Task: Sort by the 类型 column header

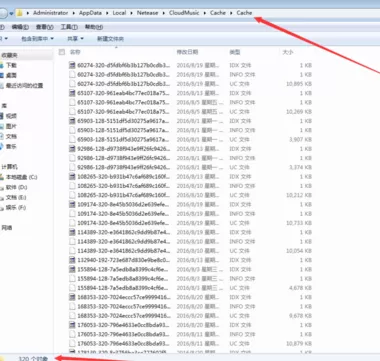Action: click(235, 52)
